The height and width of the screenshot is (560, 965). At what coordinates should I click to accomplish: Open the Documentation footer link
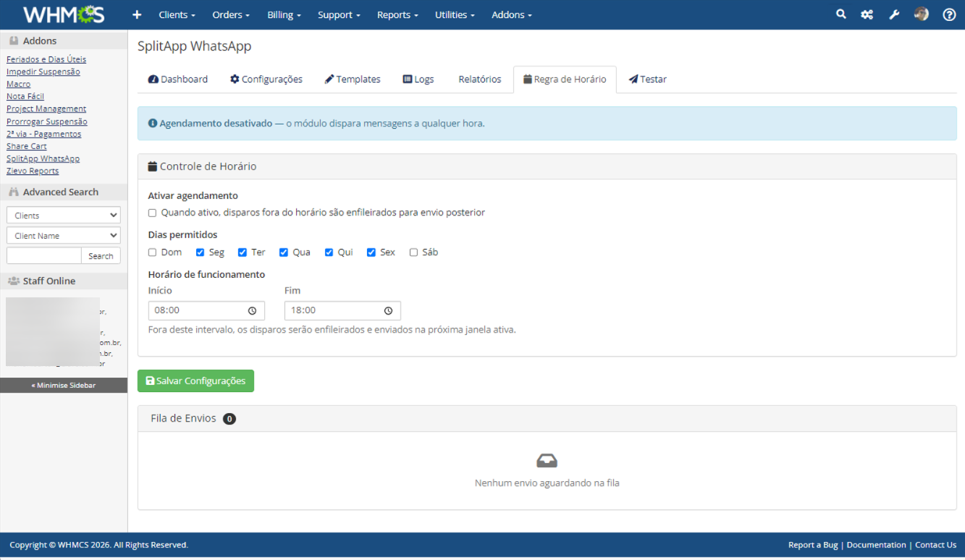(x=877, y=545)
